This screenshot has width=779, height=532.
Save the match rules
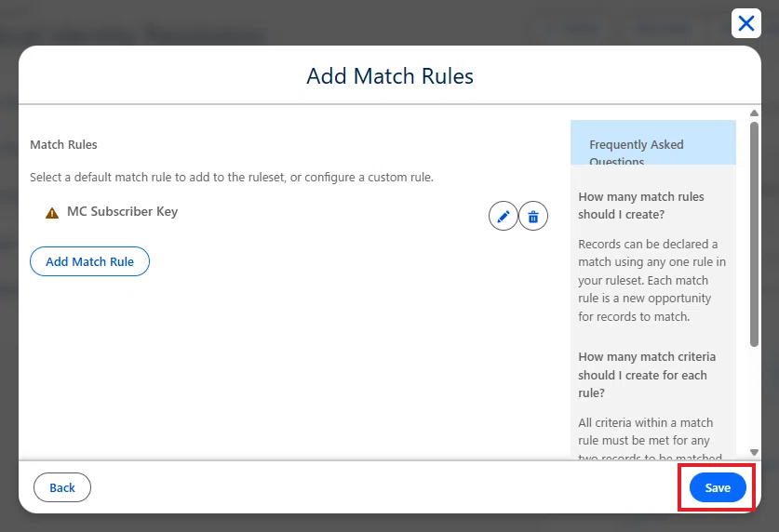[718, 487]
